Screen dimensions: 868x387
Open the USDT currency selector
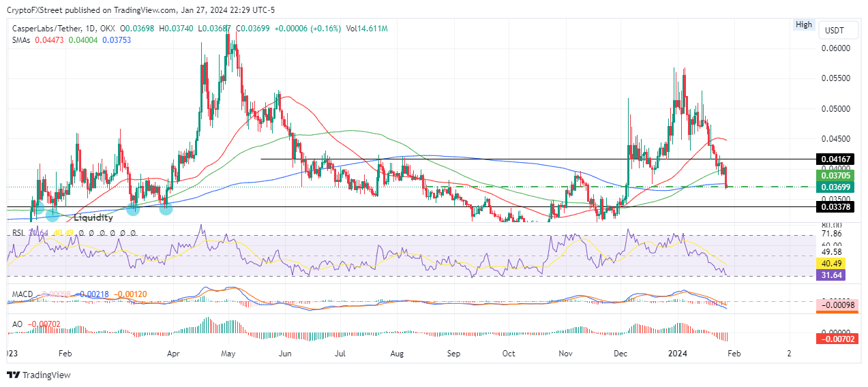(835, 31)
